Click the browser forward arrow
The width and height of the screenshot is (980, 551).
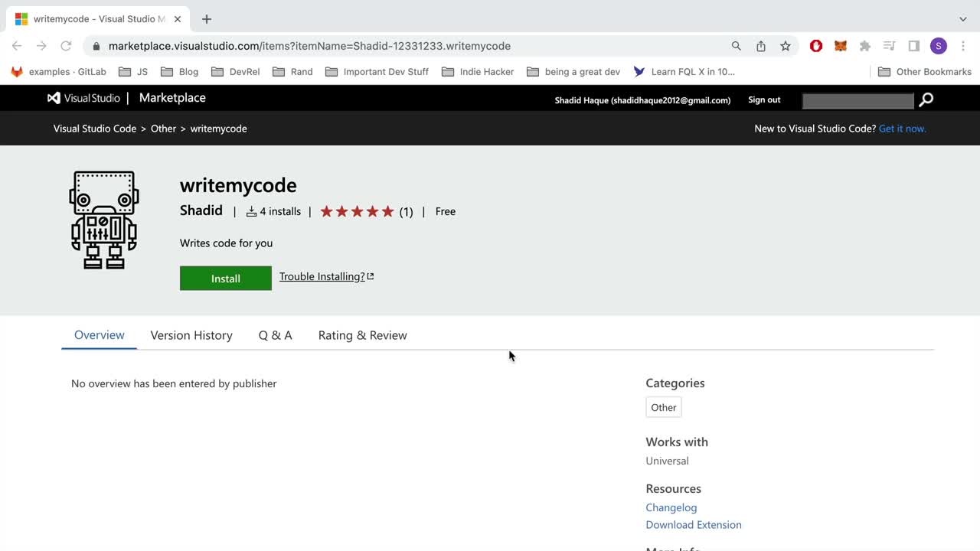(x=41, y=46)
